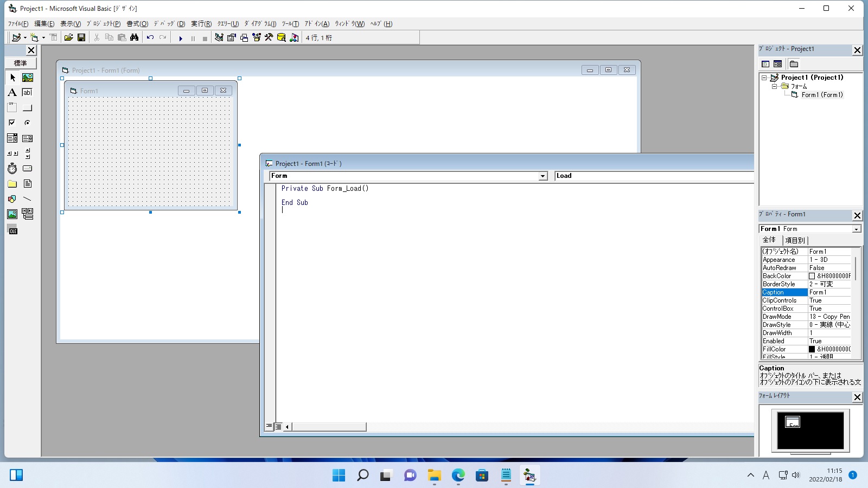Select the HScrollBar tool in the toolbox
This screenshot has height=488, width=868.
point(12,153)
